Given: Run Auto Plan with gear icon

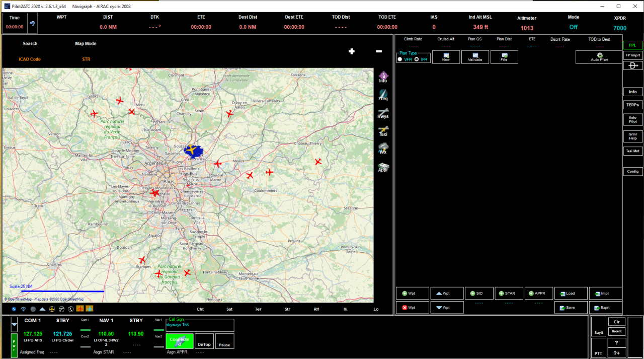Looking at the screenshot, I should click(x=599, y=57).
